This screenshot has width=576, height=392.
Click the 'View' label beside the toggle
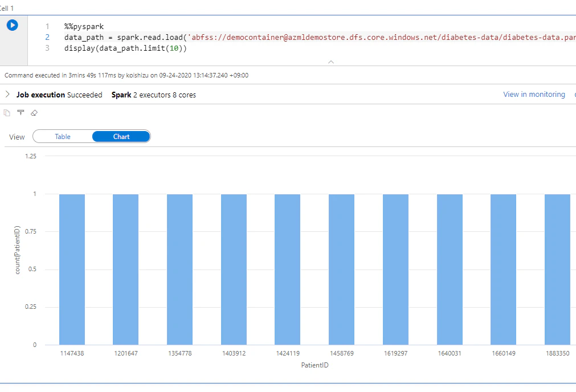point(17,137)
